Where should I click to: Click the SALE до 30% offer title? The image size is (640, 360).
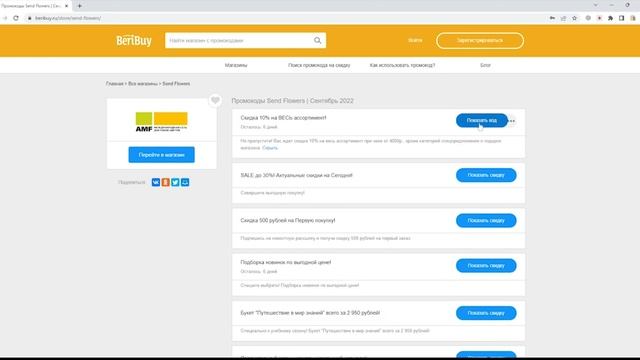click(x=296, y=176)
